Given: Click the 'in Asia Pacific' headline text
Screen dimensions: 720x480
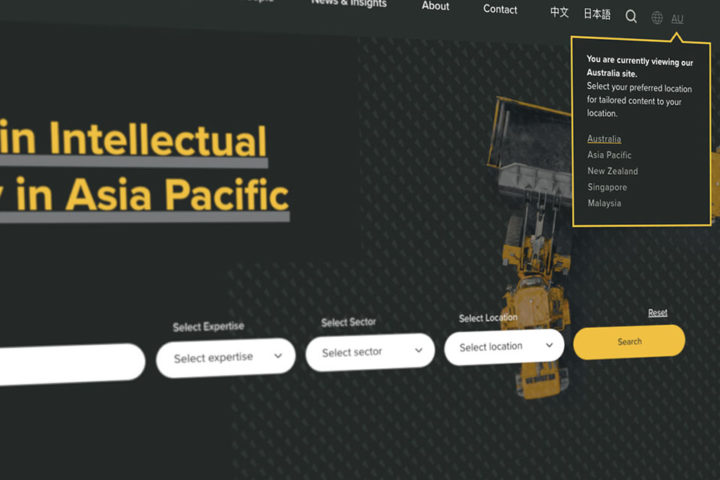Looking at the screenshot, I should click(152, 195).
